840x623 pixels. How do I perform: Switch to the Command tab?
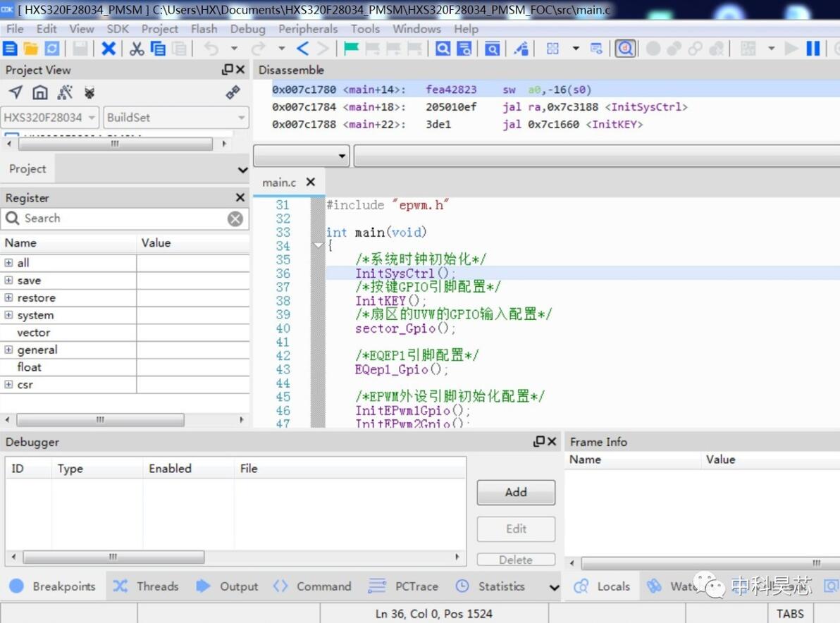coord(312,586)
